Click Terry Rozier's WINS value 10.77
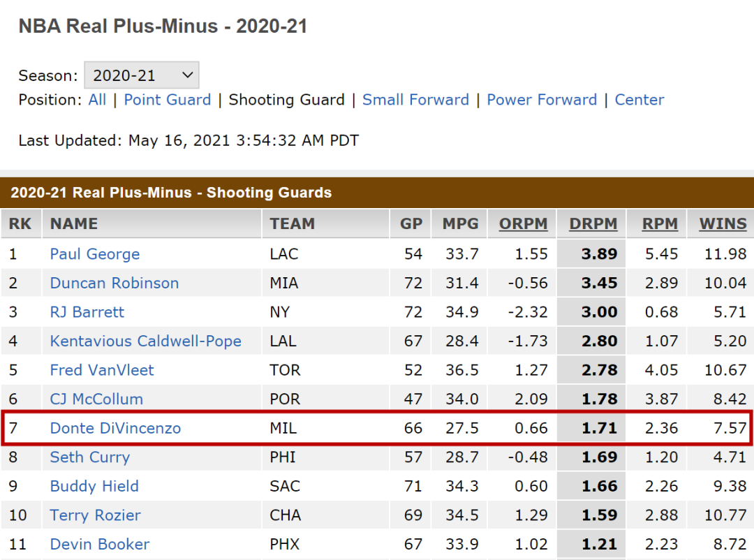 click(725, 515)
